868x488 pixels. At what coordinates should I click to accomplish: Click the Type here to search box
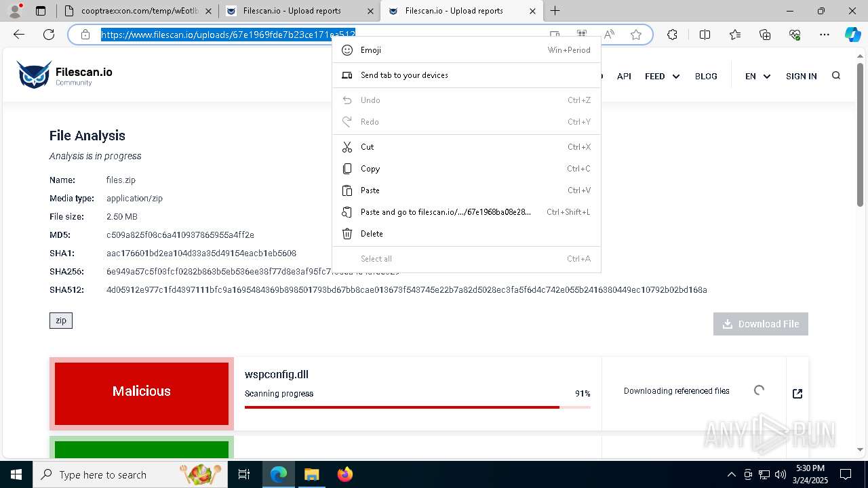(x=130, y=474)
